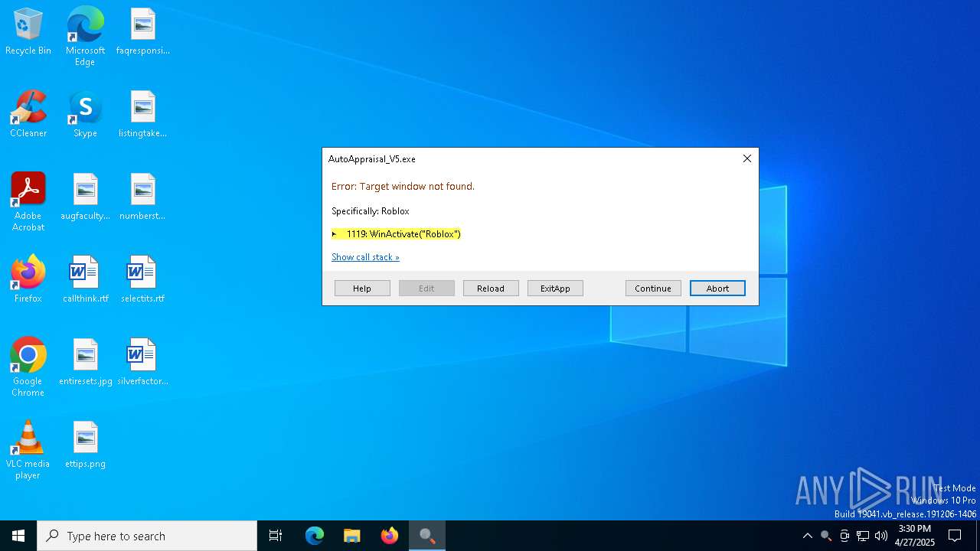Select callthink.rtf document icon
The image size is (980, 551).
[x=85, y=280]
